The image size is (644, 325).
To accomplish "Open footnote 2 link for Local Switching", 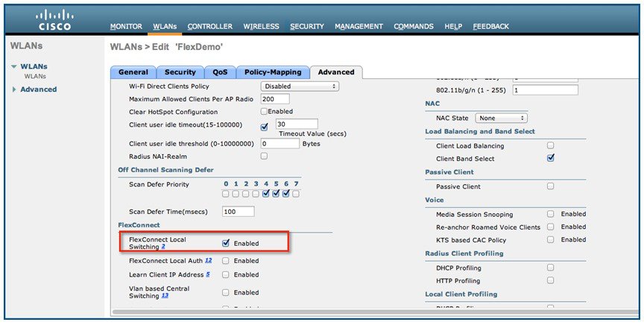I will [x=163, y=247].
